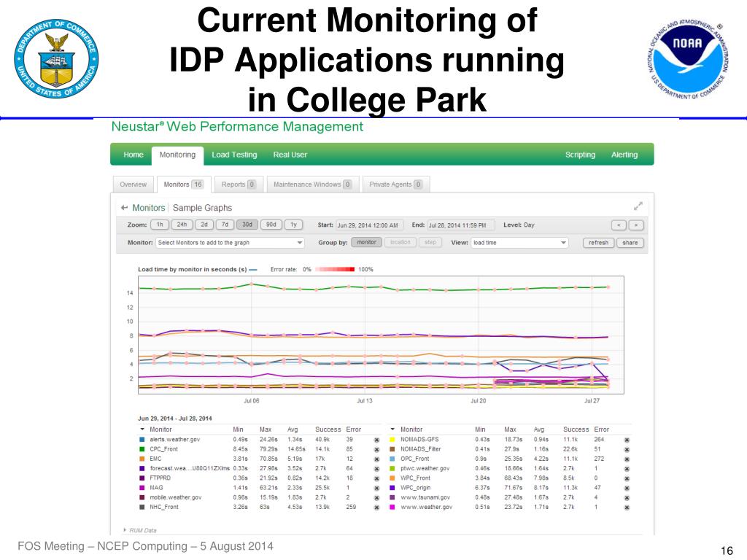The image size is (747, 560).
Task: Remove OPC_Front monitor from graph
Action: coord(627,459)
